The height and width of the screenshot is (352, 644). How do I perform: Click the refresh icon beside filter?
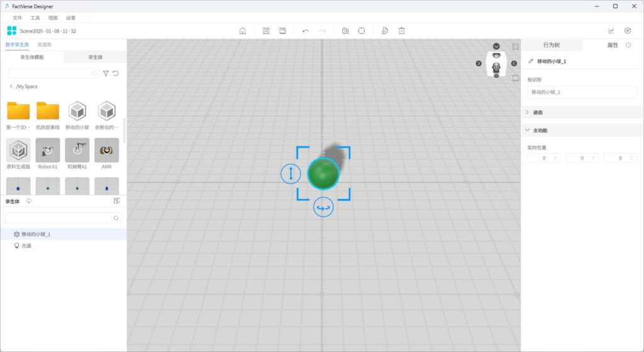(x=116, y=74)
